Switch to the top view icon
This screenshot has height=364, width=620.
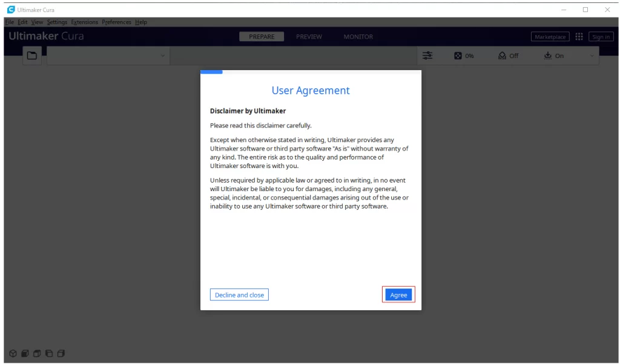pyautogui.click(x=37, y=353)
